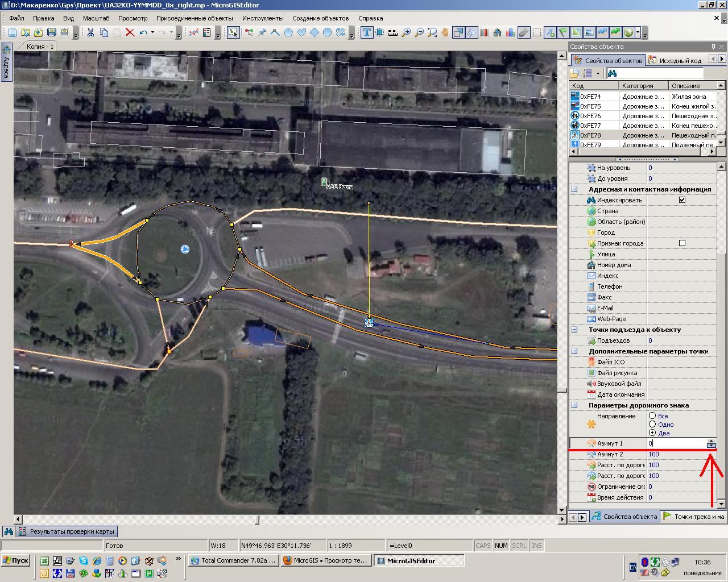This screenshot has width=728, height=582.
Task: Click the save diskette icon
Action: click(52, 32)
